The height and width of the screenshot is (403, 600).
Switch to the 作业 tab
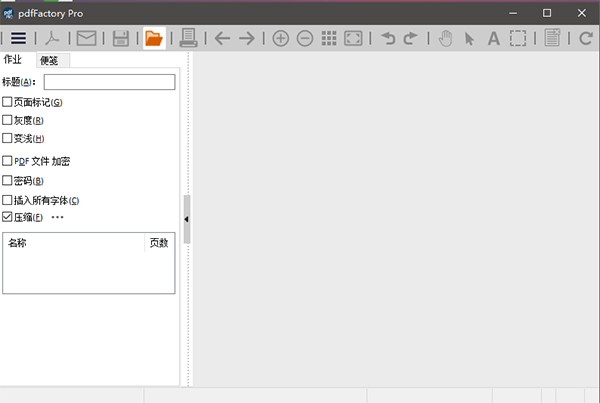pos(13,60)
